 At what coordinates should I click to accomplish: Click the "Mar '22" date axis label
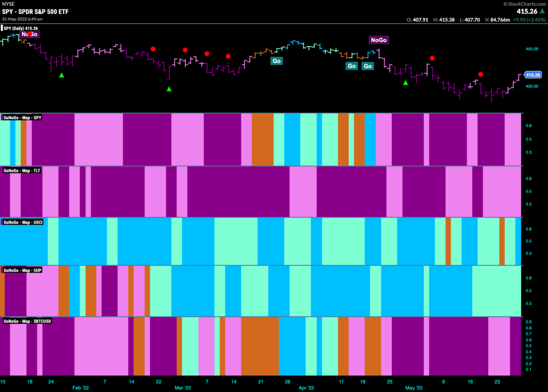pos(183,388)
